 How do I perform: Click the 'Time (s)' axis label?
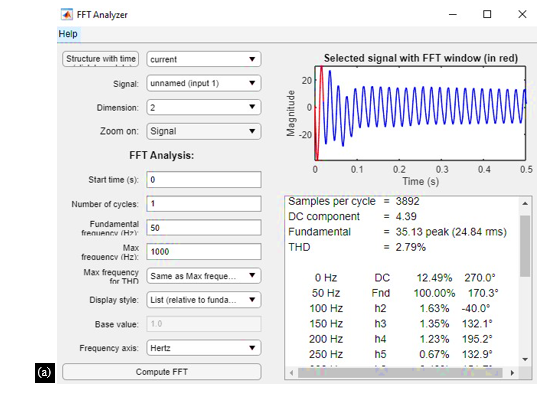(420, 181)
